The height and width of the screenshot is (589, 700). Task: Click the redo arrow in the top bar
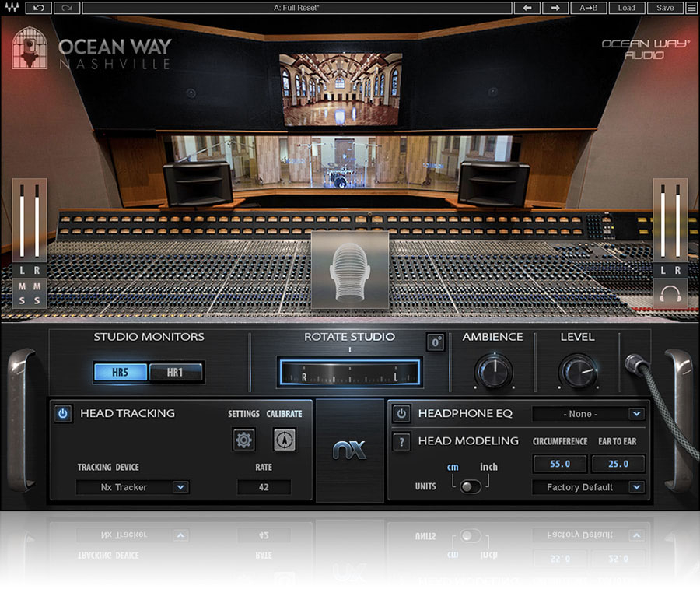66,8
